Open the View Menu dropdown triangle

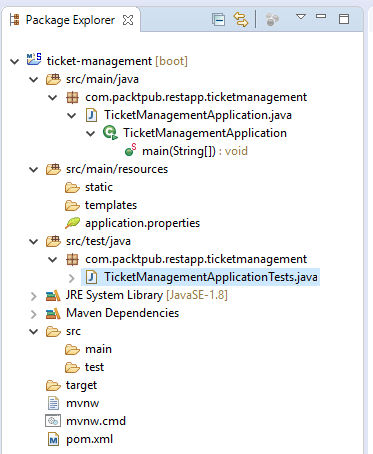coord(301,17)
